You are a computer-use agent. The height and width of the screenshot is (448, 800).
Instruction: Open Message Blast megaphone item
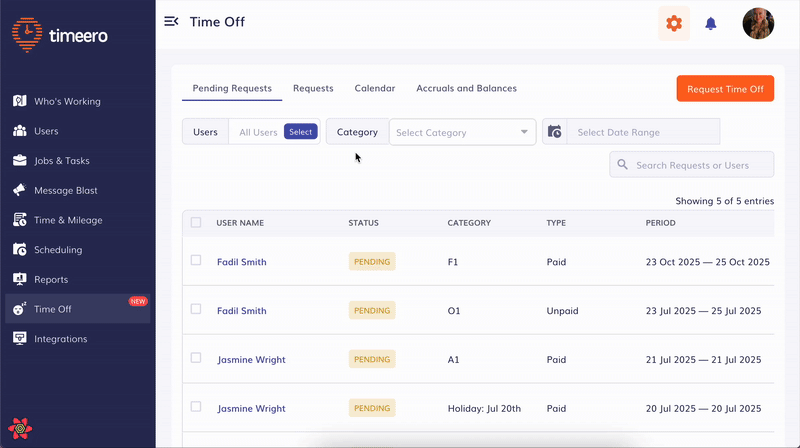[x=66, y=190]
